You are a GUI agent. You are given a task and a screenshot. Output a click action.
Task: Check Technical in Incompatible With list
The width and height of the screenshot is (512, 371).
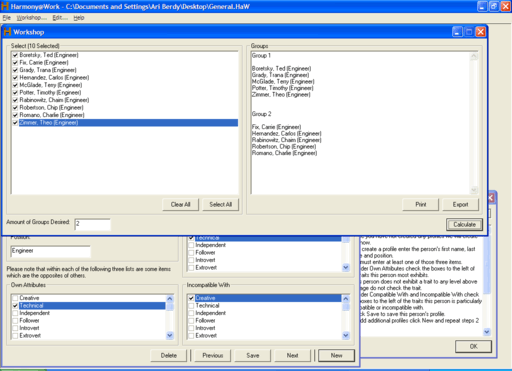click(191, 306)
